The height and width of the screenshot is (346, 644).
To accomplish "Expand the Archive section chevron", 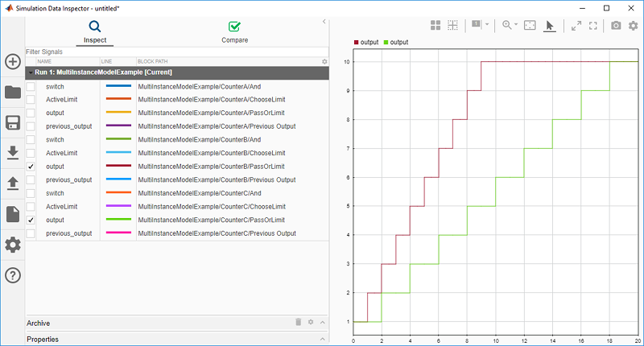I will click(x=323, y=323).
